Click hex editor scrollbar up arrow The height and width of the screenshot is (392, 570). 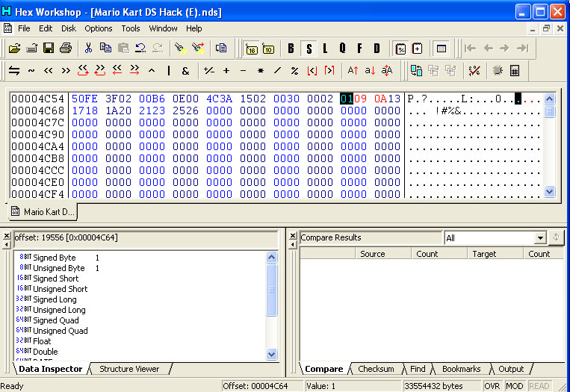click(x=549, y=99)
